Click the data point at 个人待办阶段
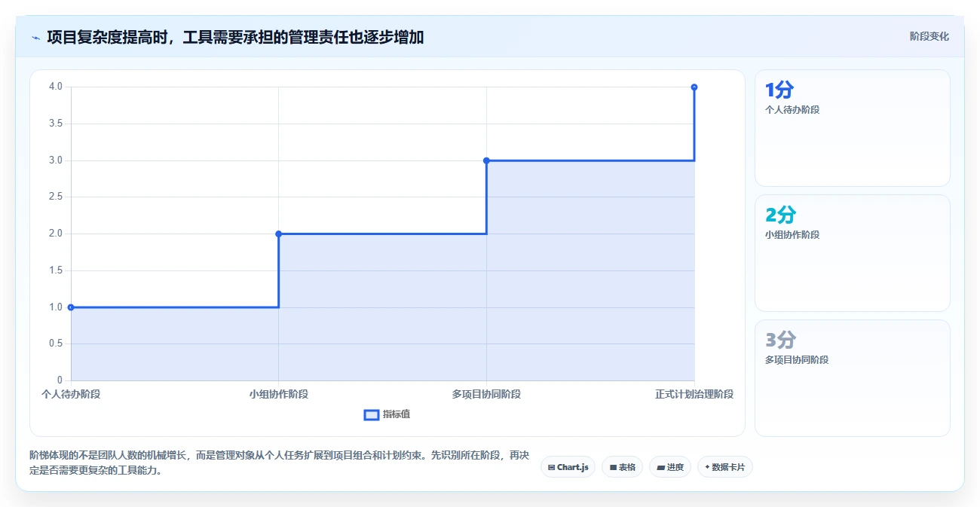This screenshot has width=980, height=507. click(71, 307)
